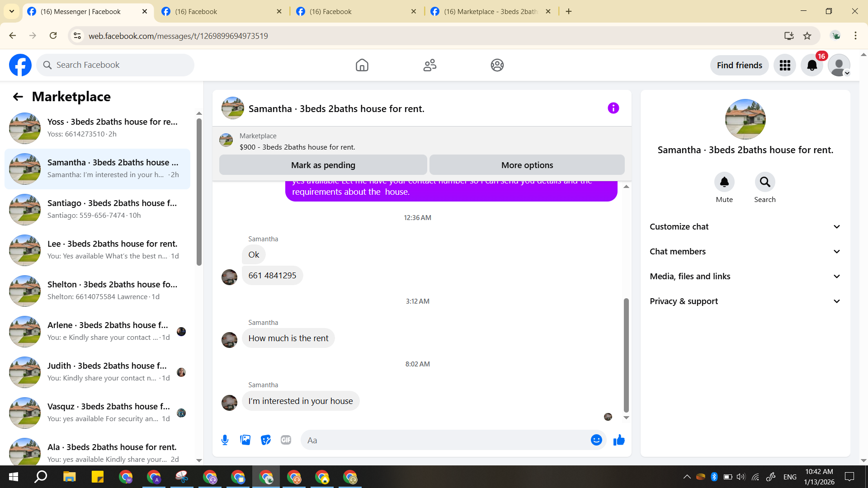Expand Customize chat section
Screen dimensions: 868x488
(745, 227)
